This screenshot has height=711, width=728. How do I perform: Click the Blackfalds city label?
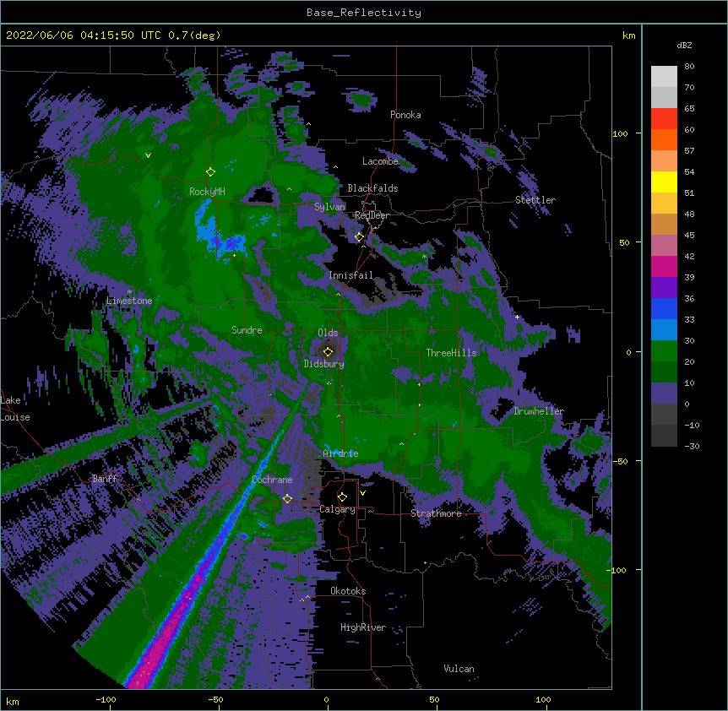tap(372, 188)
